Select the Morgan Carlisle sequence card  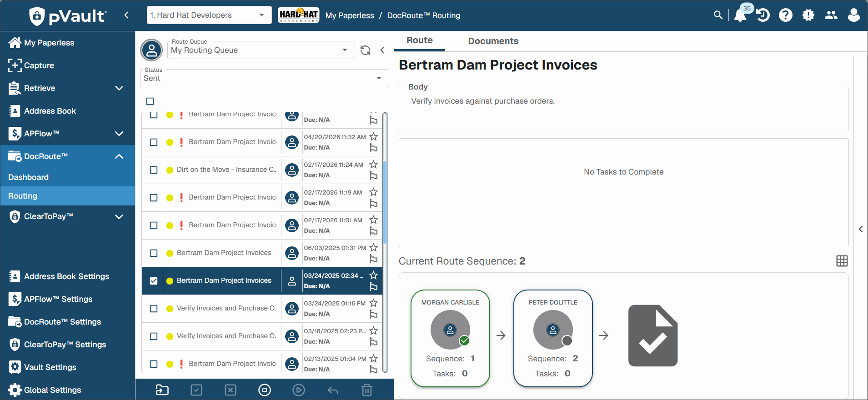coord(450,338)
